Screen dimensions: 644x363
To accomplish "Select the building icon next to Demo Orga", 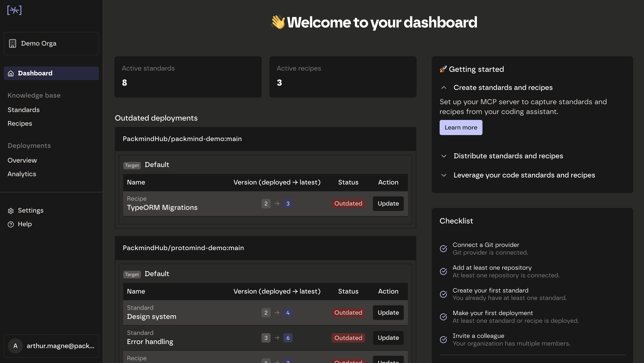I will 13,43.
